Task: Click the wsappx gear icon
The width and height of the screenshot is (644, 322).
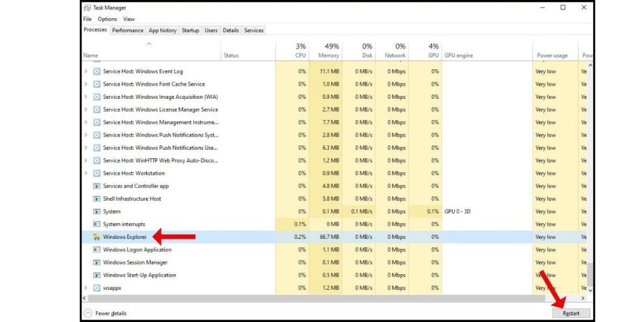Action: [96, 288]
